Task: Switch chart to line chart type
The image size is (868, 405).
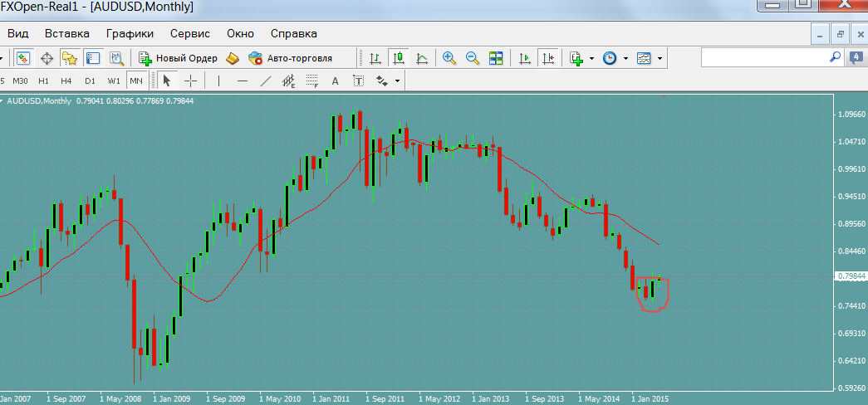Action: [x=422, y=58]
